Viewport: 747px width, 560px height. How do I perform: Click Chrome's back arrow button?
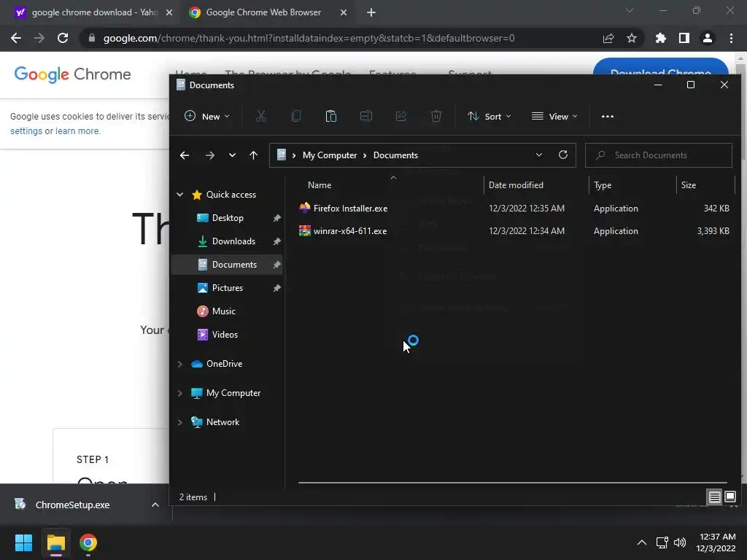tap(16, 38)
